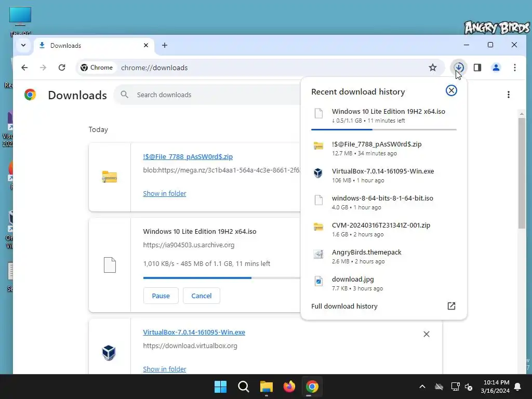Screen dimensions: 532x399
Task: Select VirtualBox-7.0.14 exe item in popup
Action: (384, 176)
